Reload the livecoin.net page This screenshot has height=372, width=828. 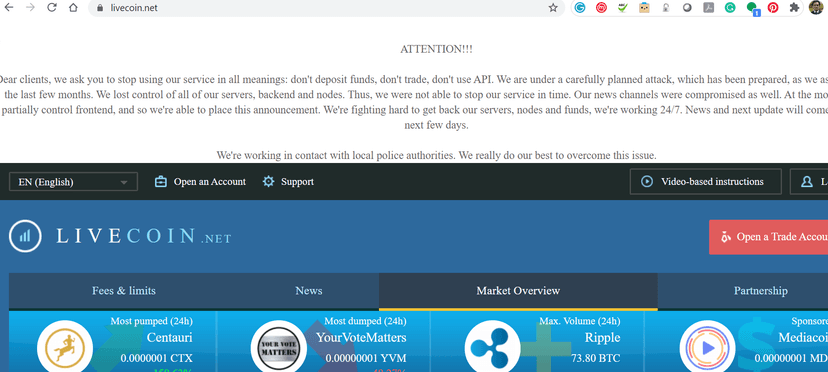pos(52,7)
